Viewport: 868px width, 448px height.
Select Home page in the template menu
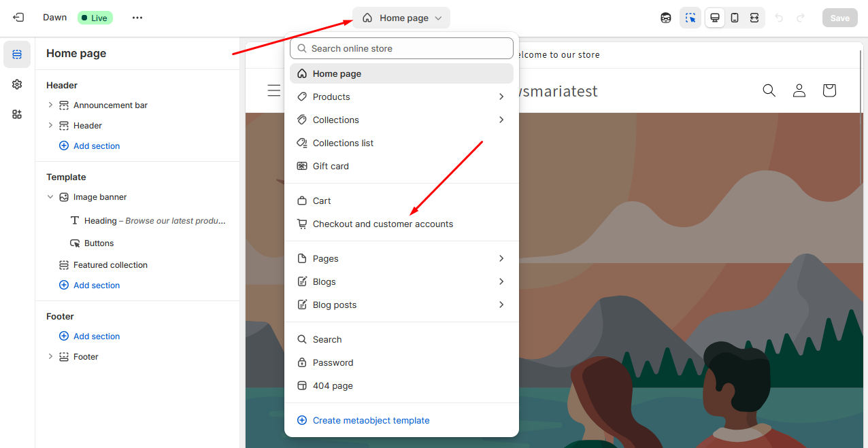[x=401, y=73]
